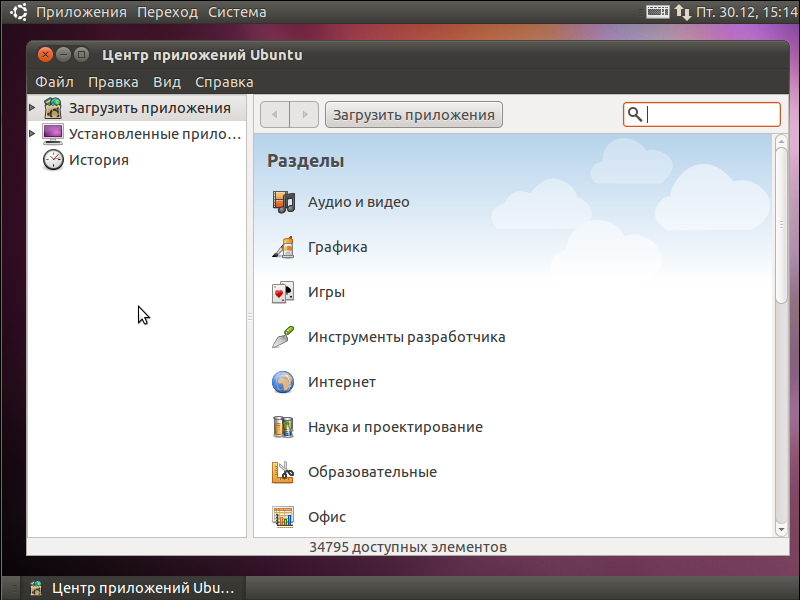Minimize the Software Center window
Viewport: 800px width, 600px height.
pos(63,54)
